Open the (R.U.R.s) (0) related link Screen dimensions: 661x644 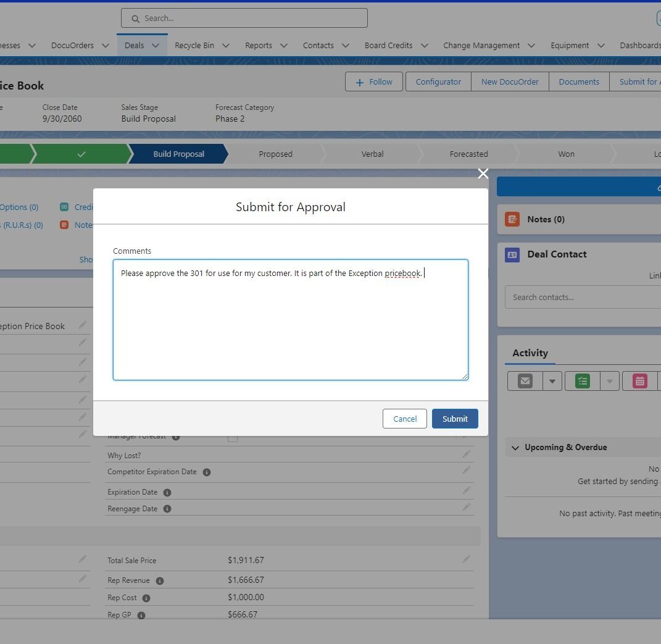(x=22, y=225)
